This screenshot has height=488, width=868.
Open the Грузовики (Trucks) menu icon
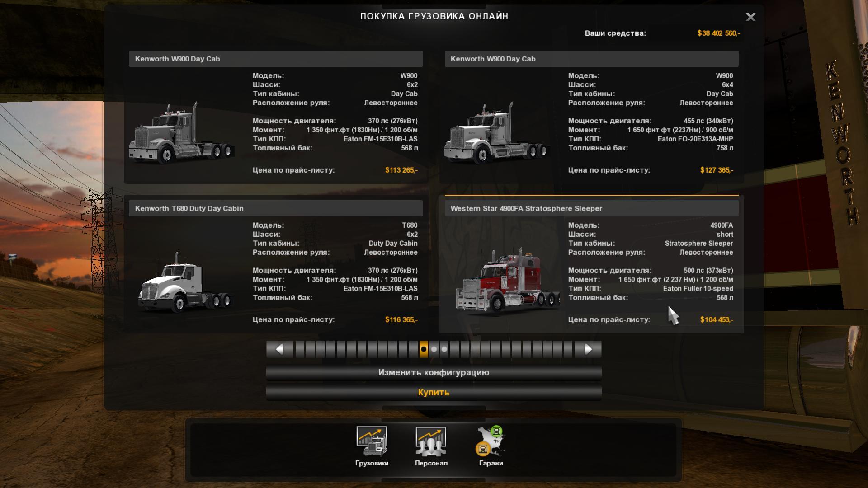pyautogui.click(x=372, y=446)
